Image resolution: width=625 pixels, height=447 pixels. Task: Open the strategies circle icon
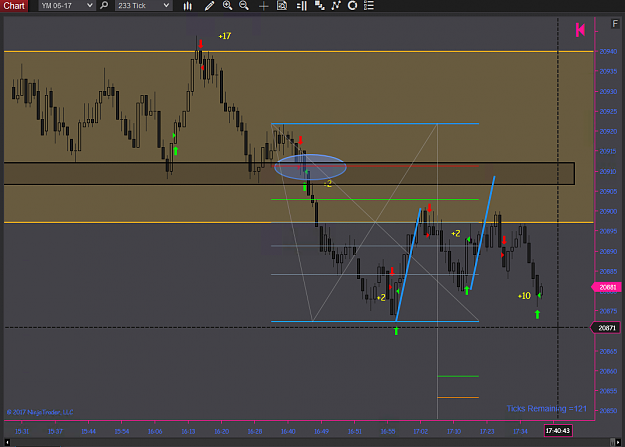(352, 6)
